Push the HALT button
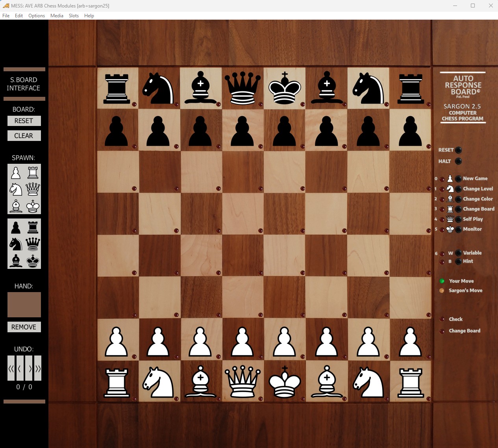The width and height of the screenshot is (498, 448). 458,161
